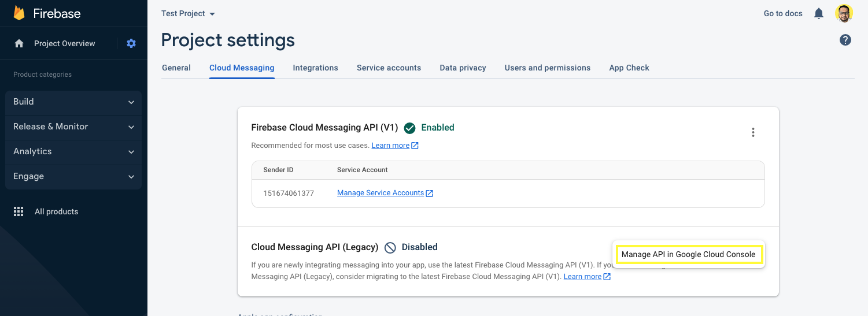Click the Sender ID value 151674061377

pyautogui.click(x=289, y=193)
